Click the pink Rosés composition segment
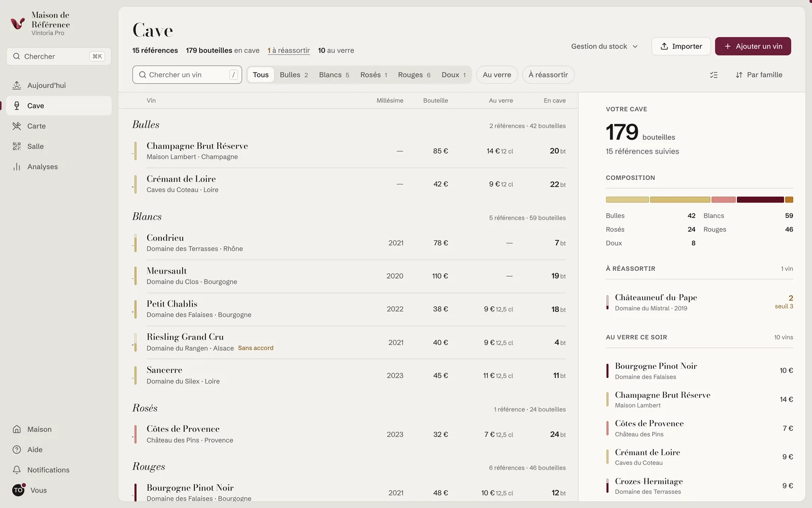Viewport: 812px width, 508px height. 723,200
